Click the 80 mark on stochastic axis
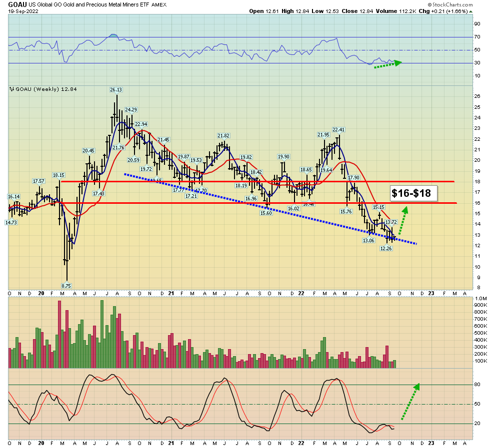 pyautogui.click(x=477, y=385)
